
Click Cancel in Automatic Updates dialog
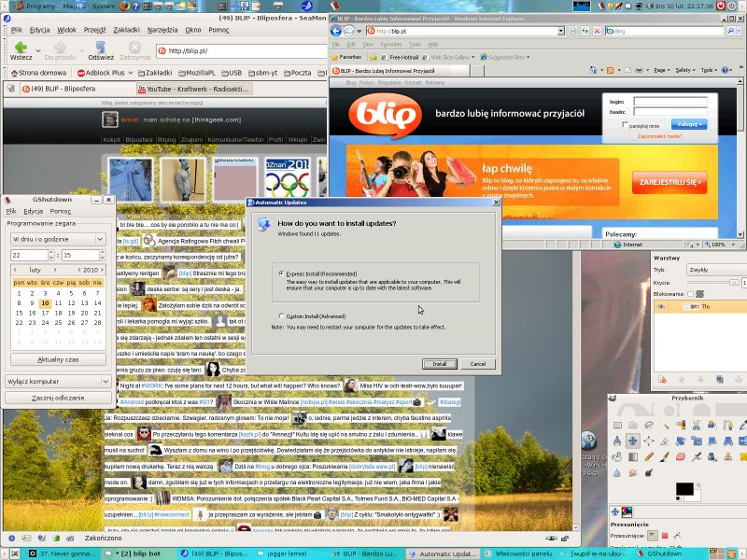pos(478,364)
